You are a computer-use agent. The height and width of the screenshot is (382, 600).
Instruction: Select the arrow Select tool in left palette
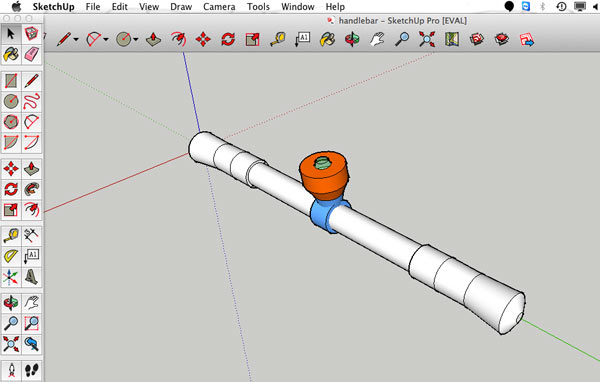pyautogui.click(x=11, y=34)
